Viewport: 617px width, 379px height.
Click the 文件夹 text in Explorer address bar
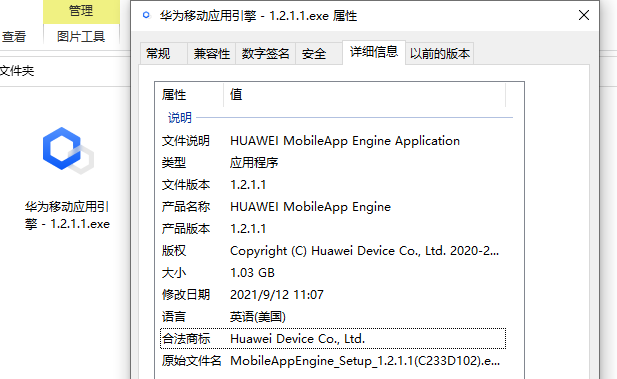tap(17, 71)
